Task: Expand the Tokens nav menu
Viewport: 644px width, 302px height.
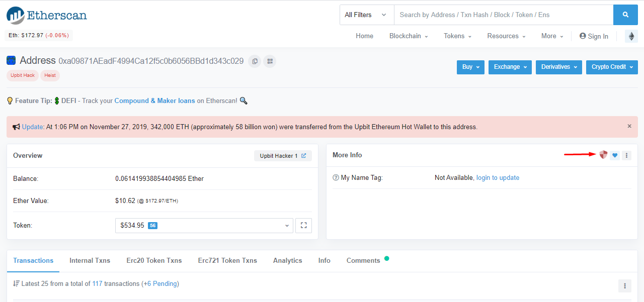Action: tap(457, 36)
